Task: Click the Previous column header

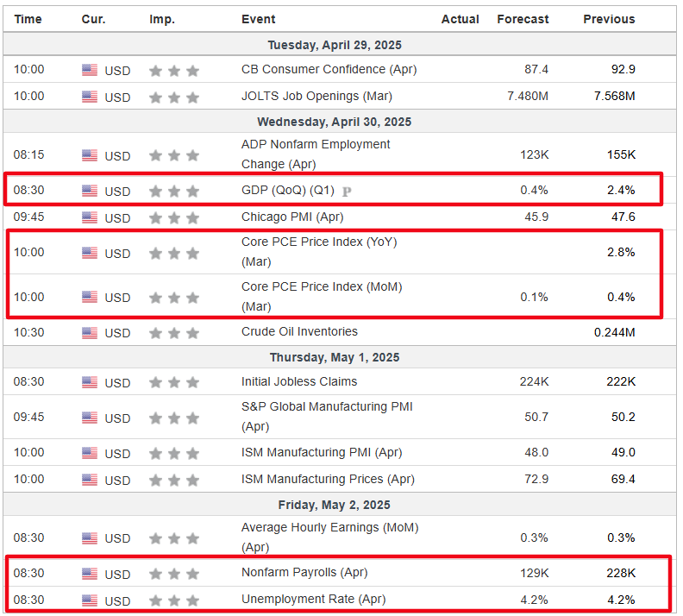Action: click(x=609, y=19)
